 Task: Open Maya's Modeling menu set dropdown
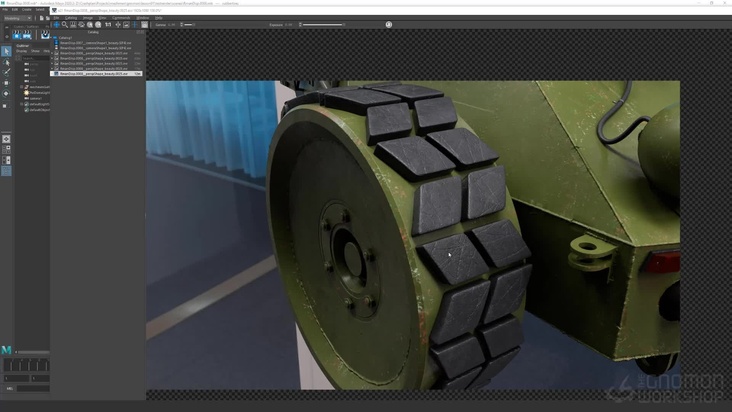[x=18, y=18]
